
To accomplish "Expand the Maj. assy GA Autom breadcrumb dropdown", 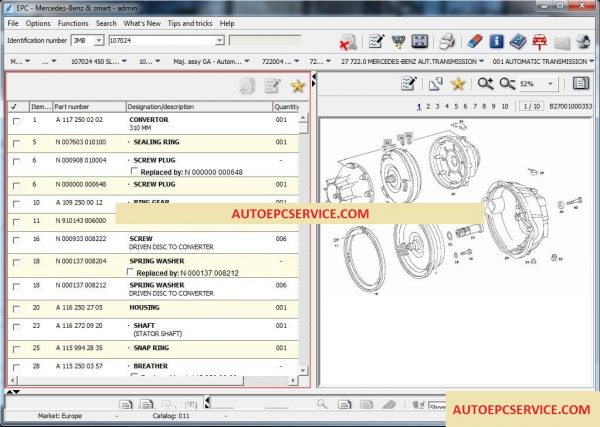I will point(247,61).
